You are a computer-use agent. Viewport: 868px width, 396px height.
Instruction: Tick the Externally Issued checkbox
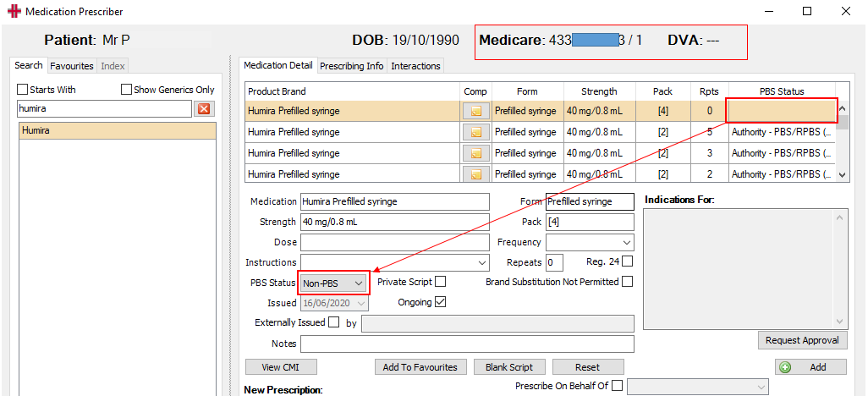coord(334,322)
